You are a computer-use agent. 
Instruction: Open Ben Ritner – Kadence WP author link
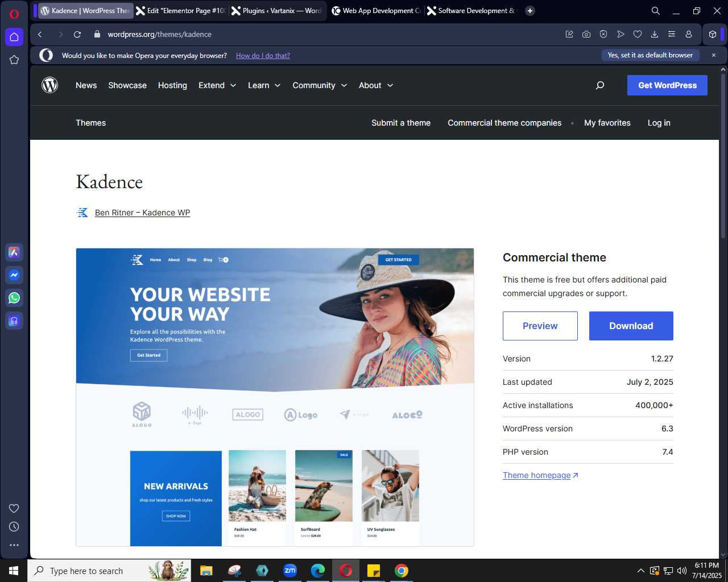142,213
